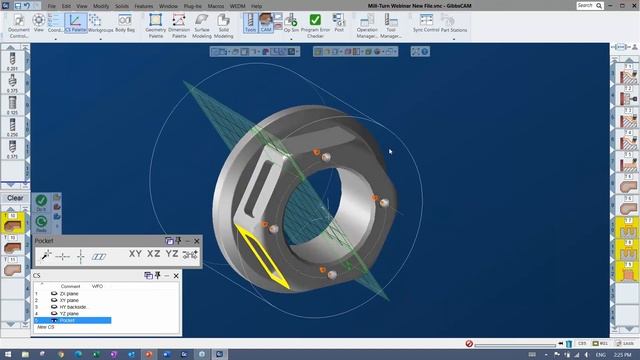This screenshot has height=360, width=640.
Task: Open the Solids menu
Action: pyautogui.click(x=122, y=6)
